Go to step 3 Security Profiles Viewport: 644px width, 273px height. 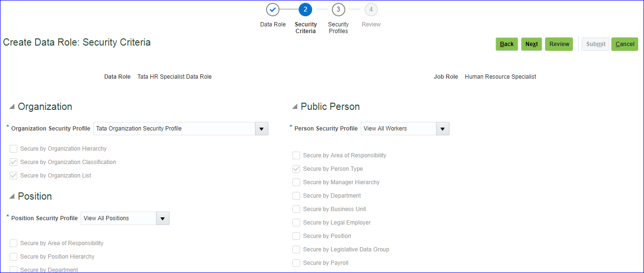pos(339,10)
